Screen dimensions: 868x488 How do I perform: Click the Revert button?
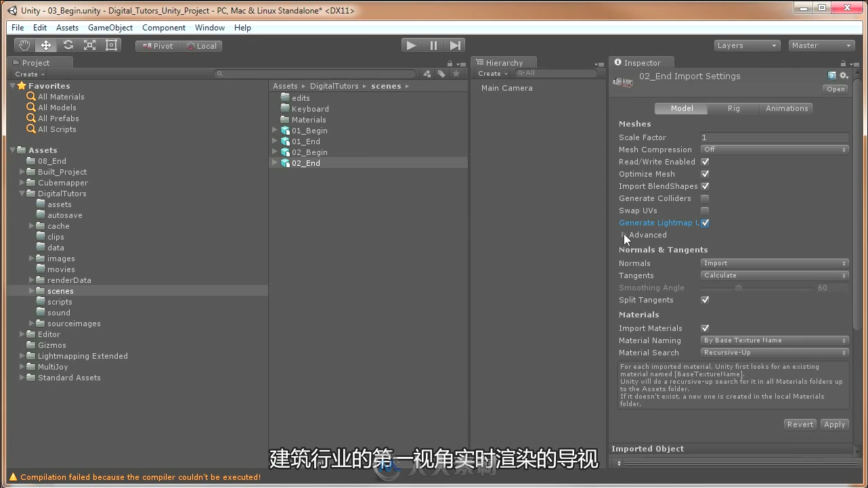(x=800, y=424)
